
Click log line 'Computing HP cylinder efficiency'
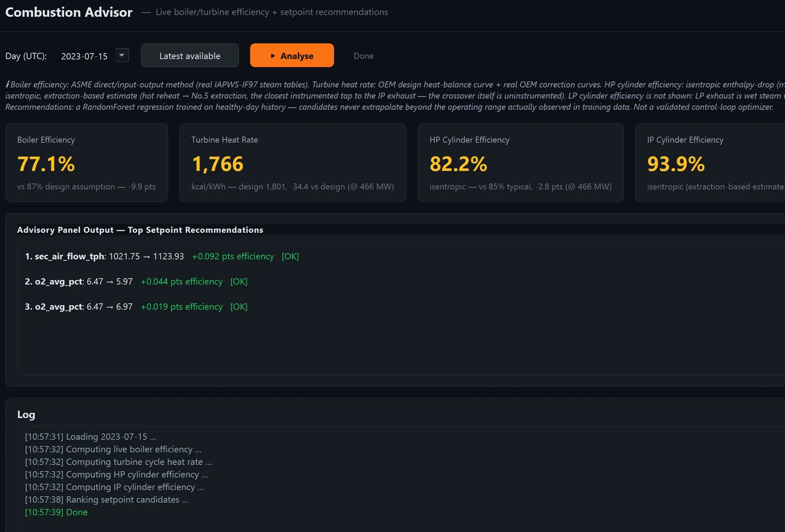pyautogui.click(x=116, y=474)
